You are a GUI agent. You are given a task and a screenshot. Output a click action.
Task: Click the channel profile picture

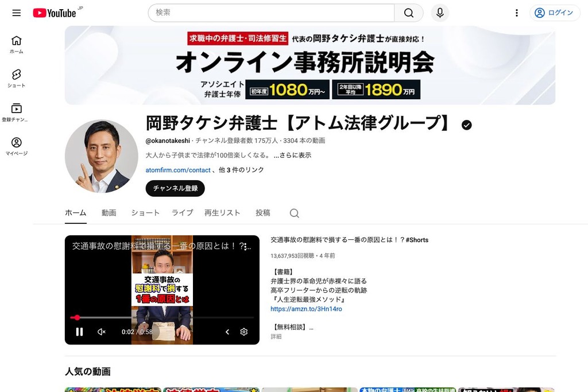(101, 156)
